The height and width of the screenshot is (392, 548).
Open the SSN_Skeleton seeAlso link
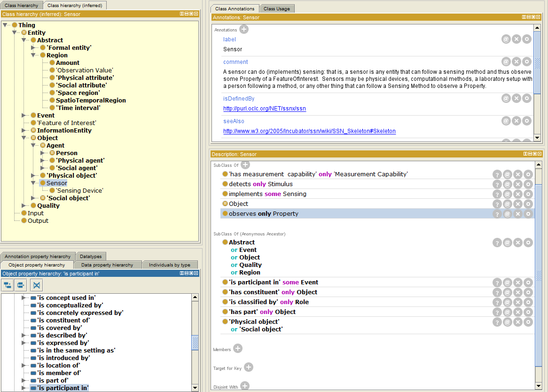tap(309, 131)
